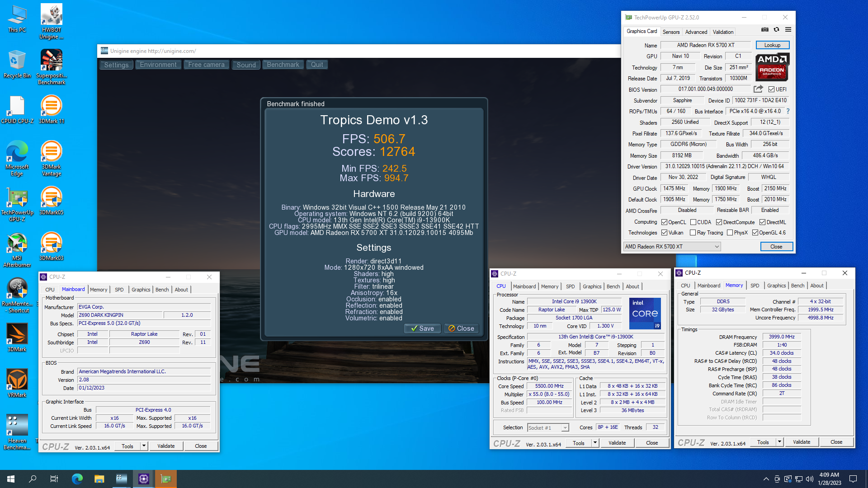
Task: Click GPU-Z refresh icon
Action: (x=777, y=30)
